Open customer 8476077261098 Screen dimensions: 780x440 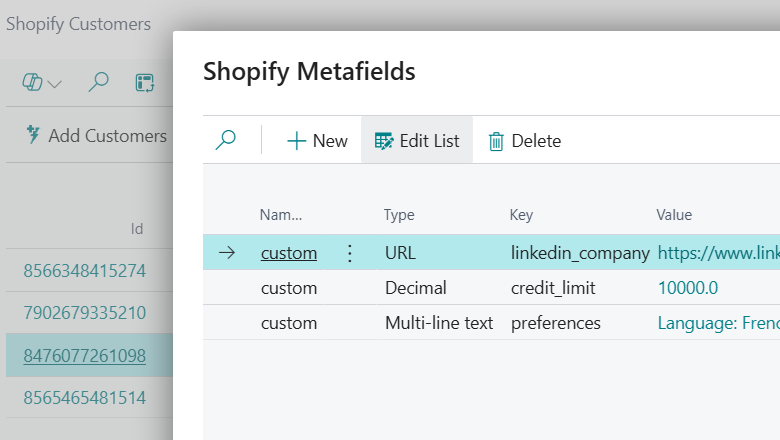point(85,356)
